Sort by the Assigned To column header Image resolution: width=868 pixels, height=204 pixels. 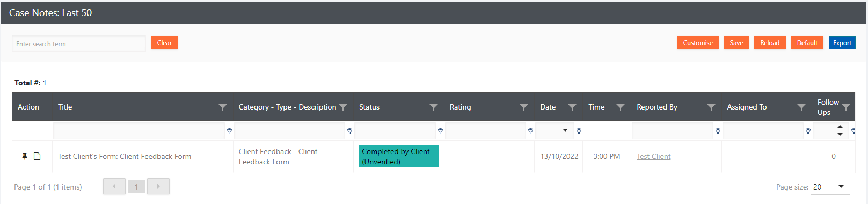point(747,107)
